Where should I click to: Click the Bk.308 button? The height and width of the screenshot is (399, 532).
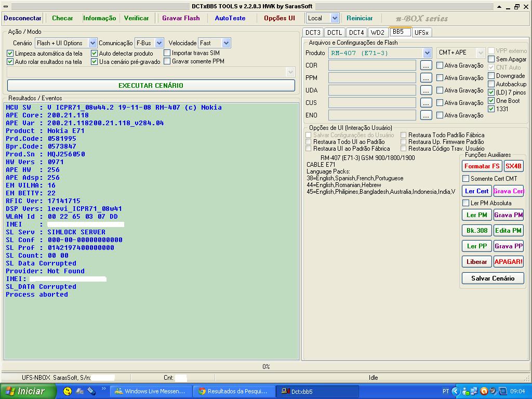(477, 231)
